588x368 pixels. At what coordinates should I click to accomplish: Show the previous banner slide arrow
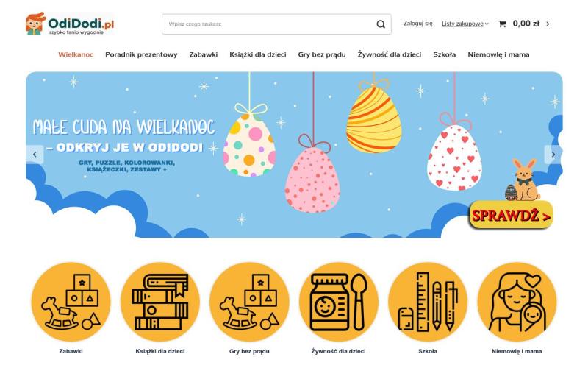click(x=35, y=155)
